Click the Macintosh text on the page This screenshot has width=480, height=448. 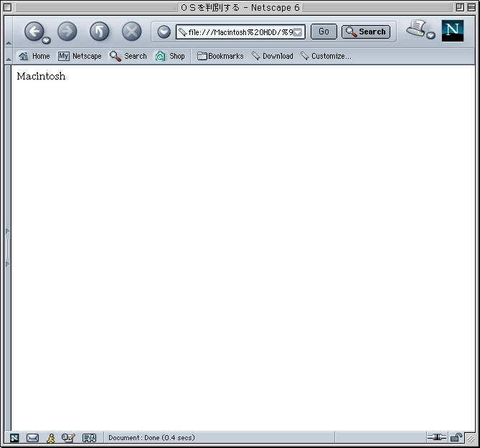tap(41, 76)
